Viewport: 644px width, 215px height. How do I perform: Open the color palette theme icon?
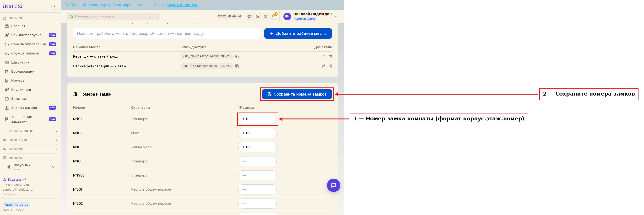(249, 16)
